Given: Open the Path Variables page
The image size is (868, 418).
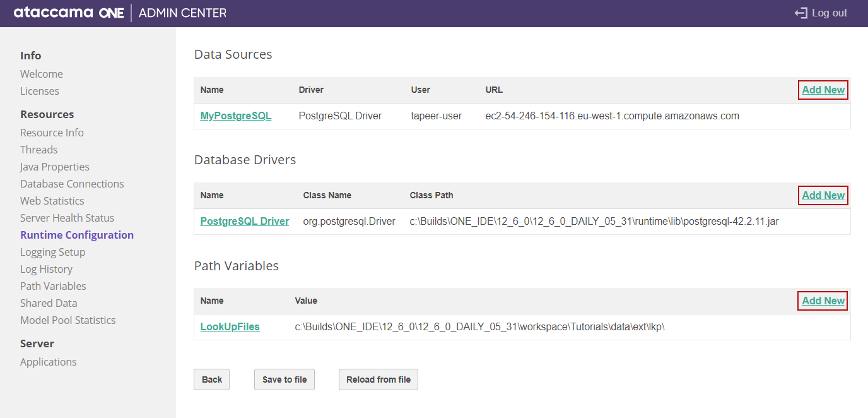Looking at the screenshot, I should click(x=53, y=285).
